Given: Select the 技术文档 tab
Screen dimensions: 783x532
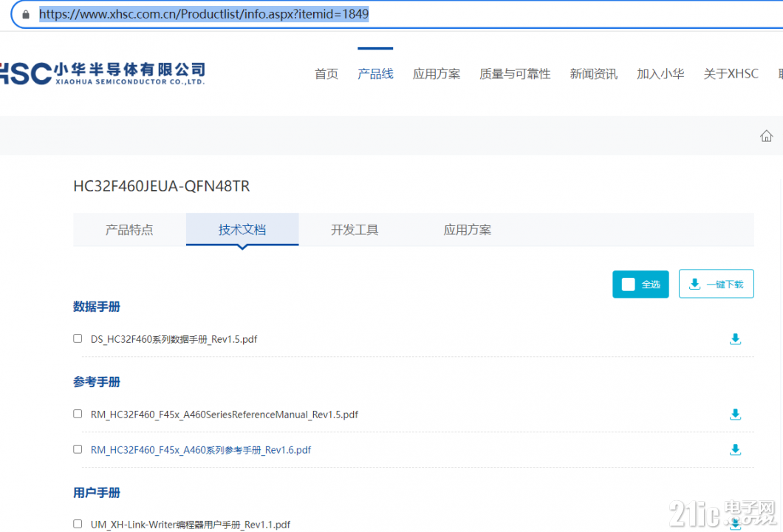Looking at the screenshot, I should [x=242, y=230].
